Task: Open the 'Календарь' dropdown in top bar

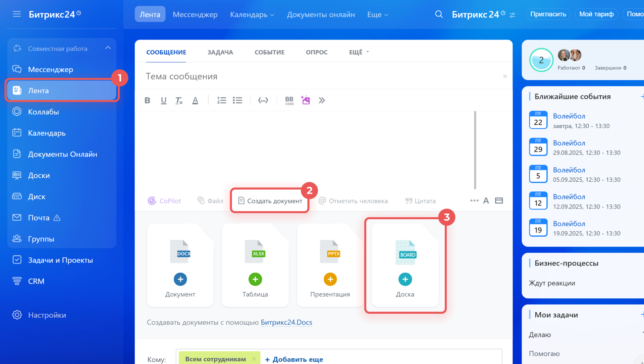Action: tap(252, 14)
